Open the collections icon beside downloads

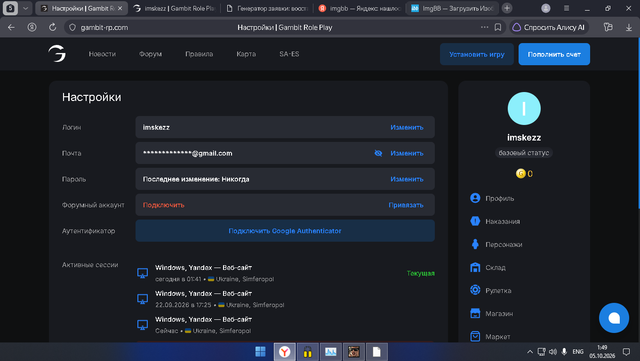[x=608, y=27]
